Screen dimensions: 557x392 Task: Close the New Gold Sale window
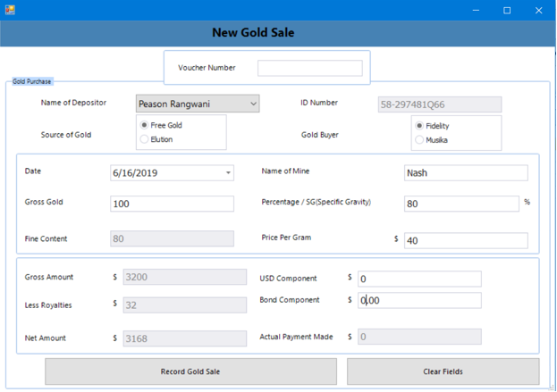[538, 11]
